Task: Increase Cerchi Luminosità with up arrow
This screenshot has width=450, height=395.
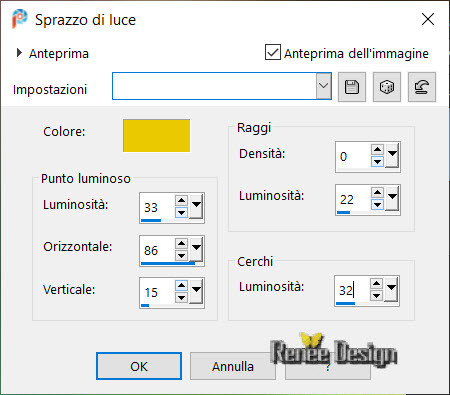Action: pos(376,284)
